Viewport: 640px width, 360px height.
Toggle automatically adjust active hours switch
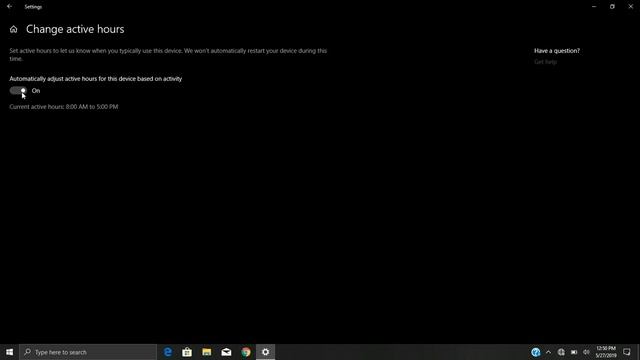point(18,91)
